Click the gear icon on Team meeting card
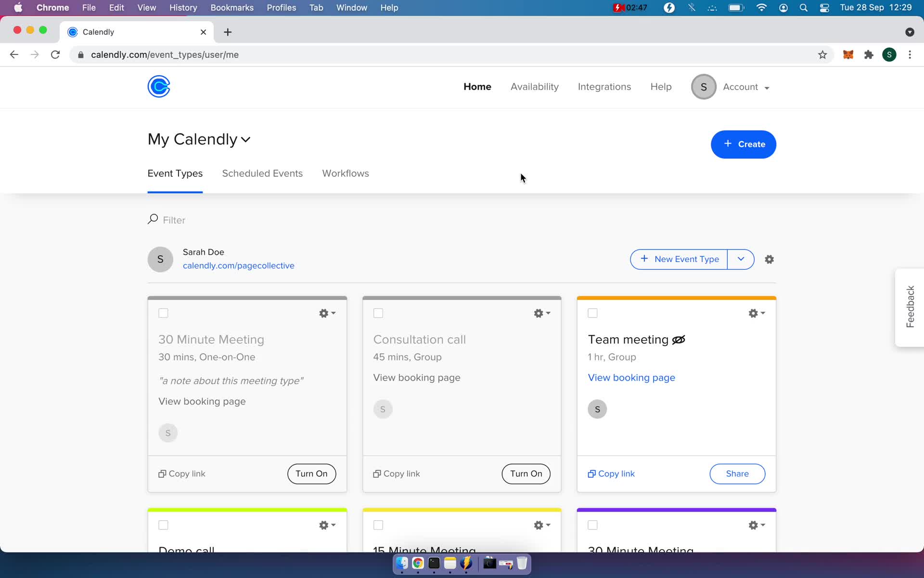The image size is (924, 578). 753,312
